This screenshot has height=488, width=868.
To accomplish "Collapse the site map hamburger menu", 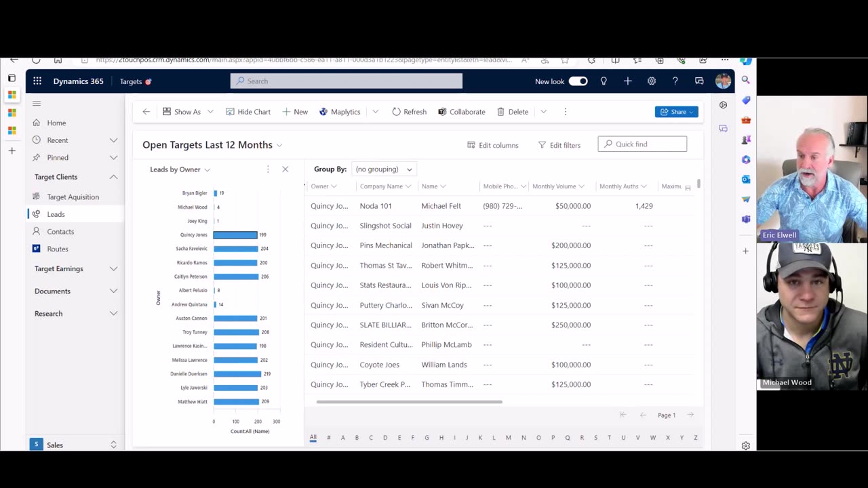I will [x=37, y=104].
